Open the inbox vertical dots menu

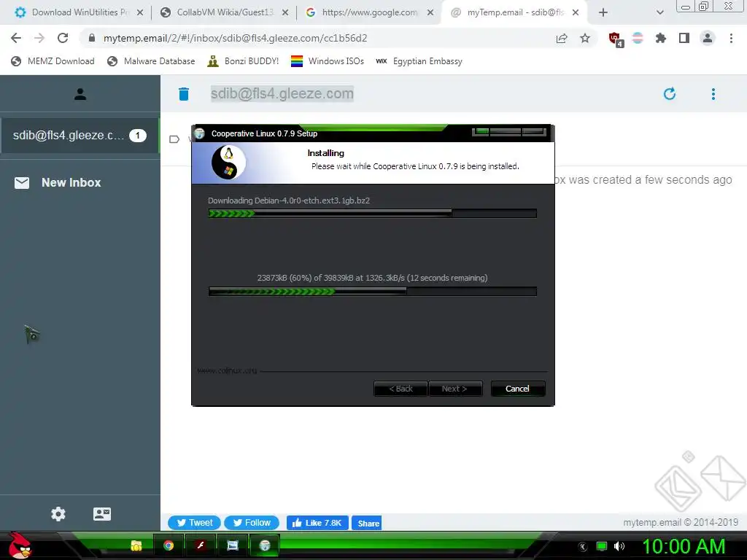click(x=713, y=94)
